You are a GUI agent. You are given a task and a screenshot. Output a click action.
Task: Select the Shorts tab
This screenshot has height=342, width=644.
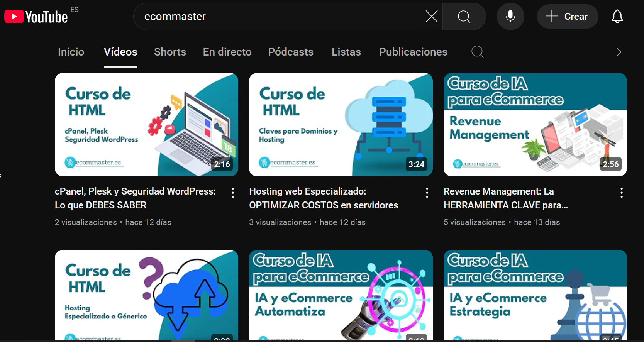(170, 52)
